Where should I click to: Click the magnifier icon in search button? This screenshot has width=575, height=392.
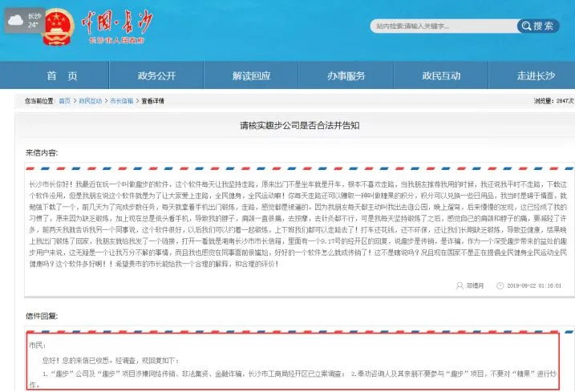click(x=526, y=26)
